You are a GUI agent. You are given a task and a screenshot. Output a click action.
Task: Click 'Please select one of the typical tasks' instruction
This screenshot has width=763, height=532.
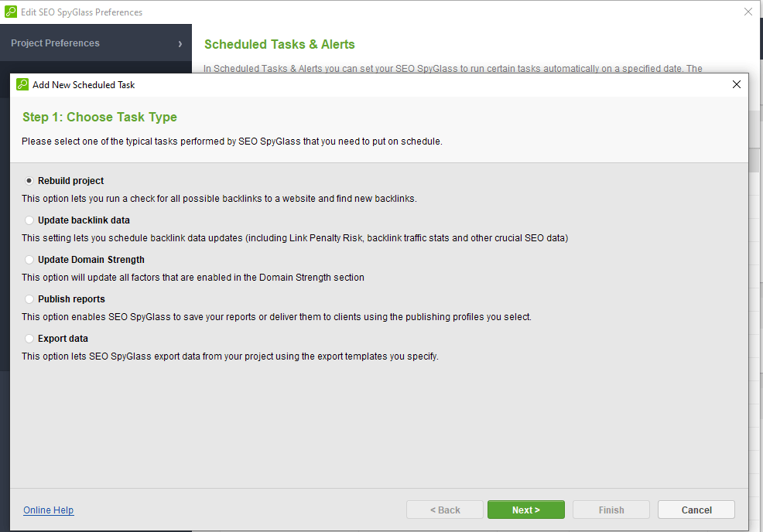pyautogui.click(x=231, y=142)
